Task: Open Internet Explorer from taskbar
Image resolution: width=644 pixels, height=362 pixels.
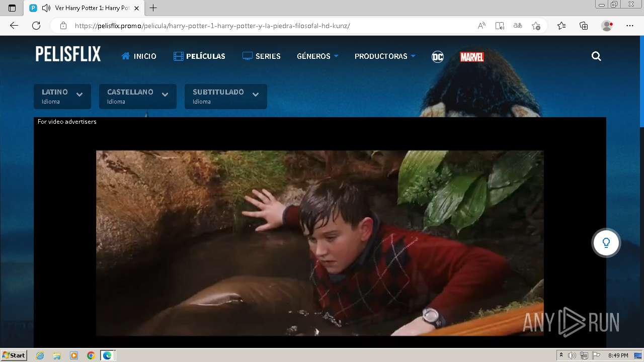Action: click(x=40, y=355)
